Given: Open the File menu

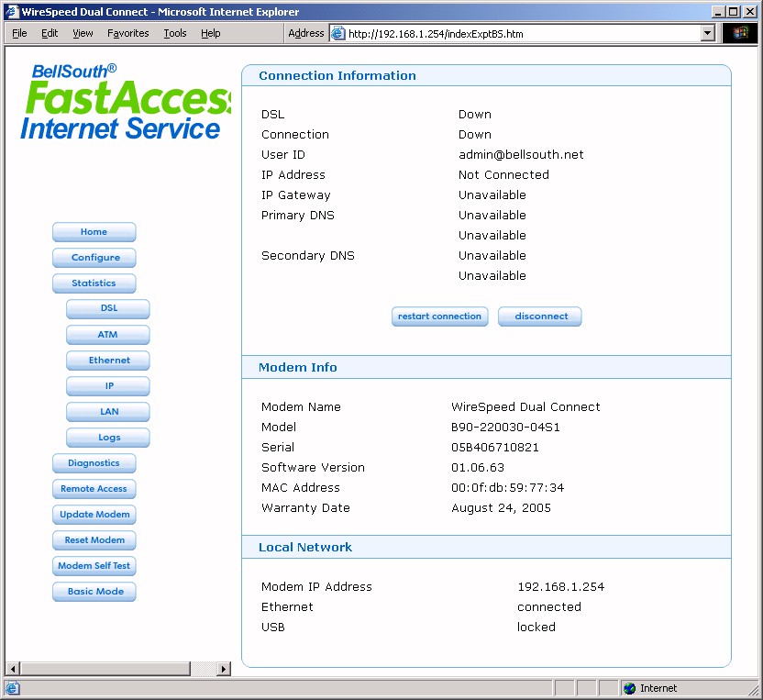Looking at the screenshot, I should coord(19,33).
